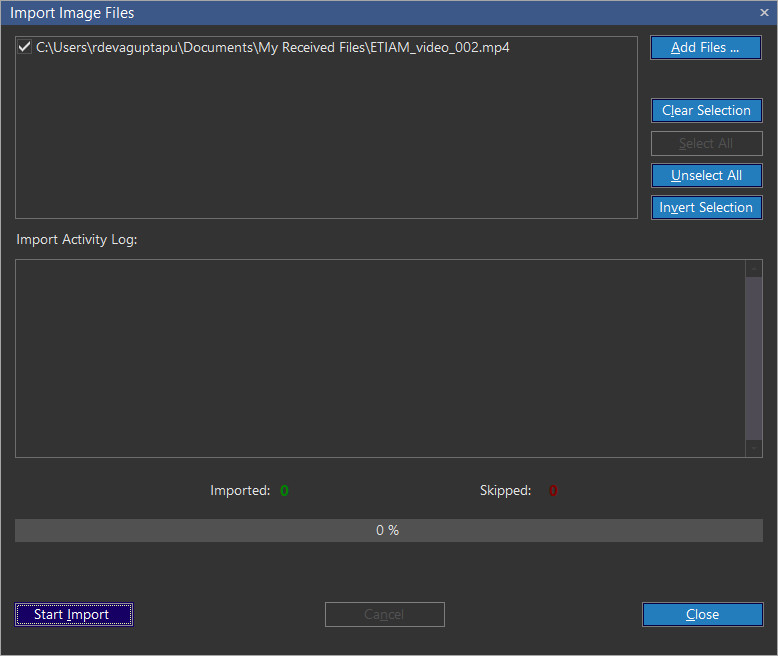Click the disabled Cancel button

384,614
